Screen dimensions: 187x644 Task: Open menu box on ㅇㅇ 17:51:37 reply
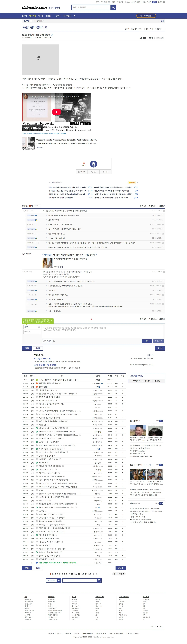click(163, 304)
